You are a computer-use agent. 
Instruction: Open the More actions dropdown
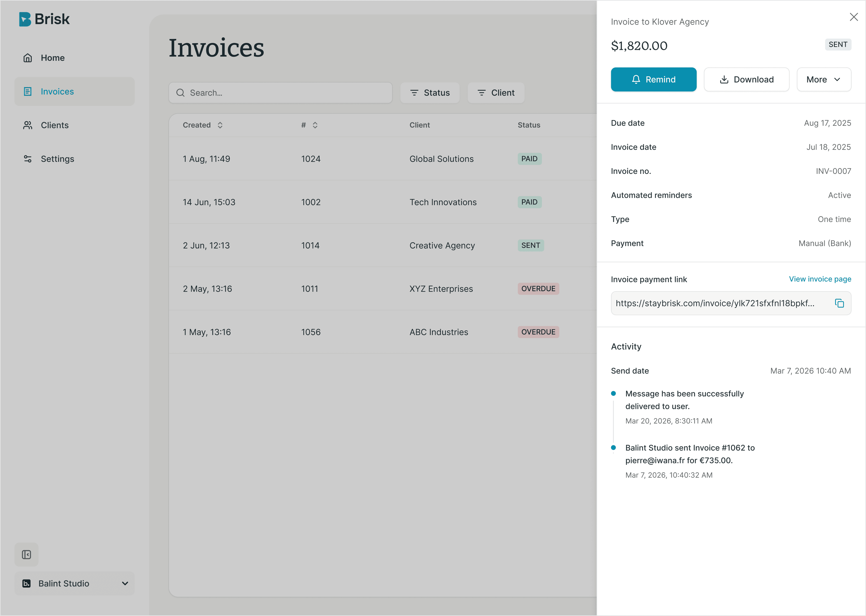824,79
